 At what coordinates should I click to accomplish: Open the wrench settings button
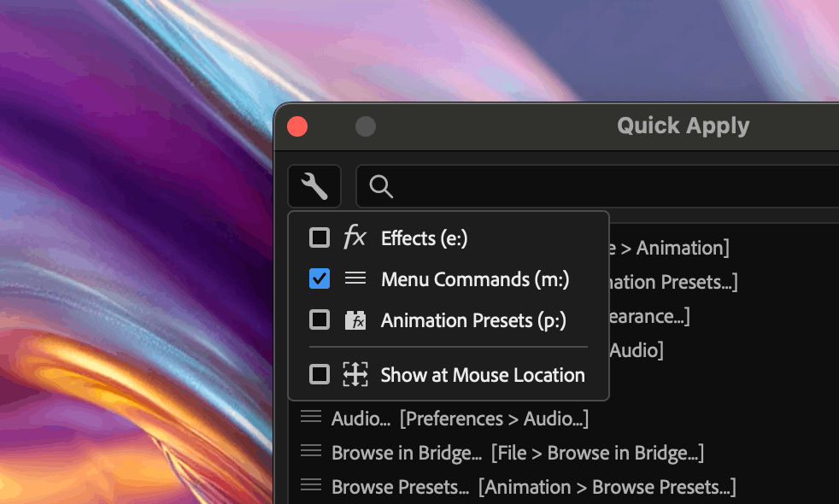point(314,186)
